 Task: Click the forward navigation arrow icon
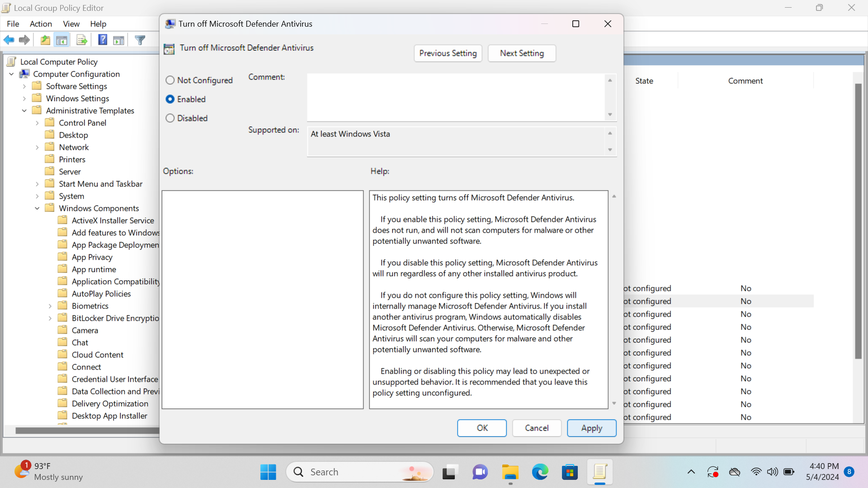24,40
